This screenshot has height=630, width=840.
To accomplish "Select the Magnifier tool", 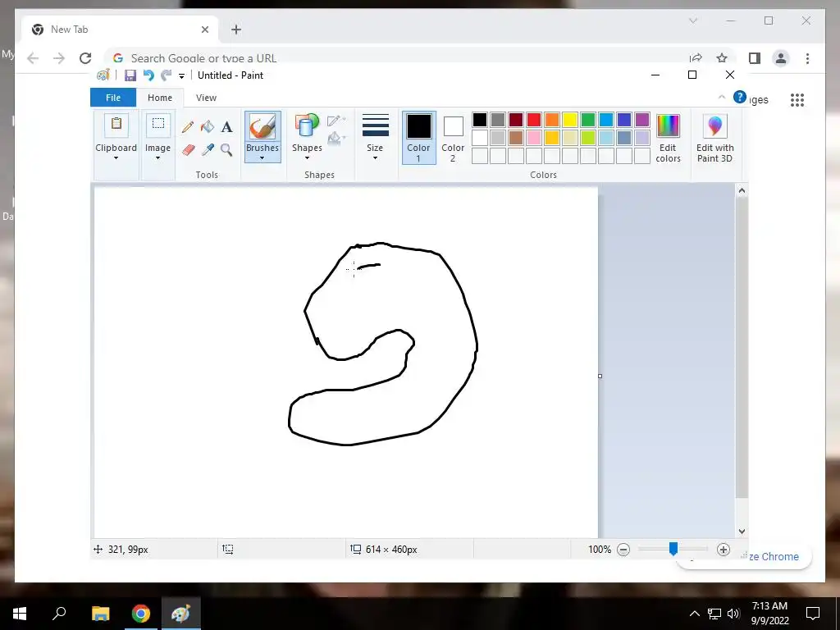I will pyautogui.click(x=226, y=149).
